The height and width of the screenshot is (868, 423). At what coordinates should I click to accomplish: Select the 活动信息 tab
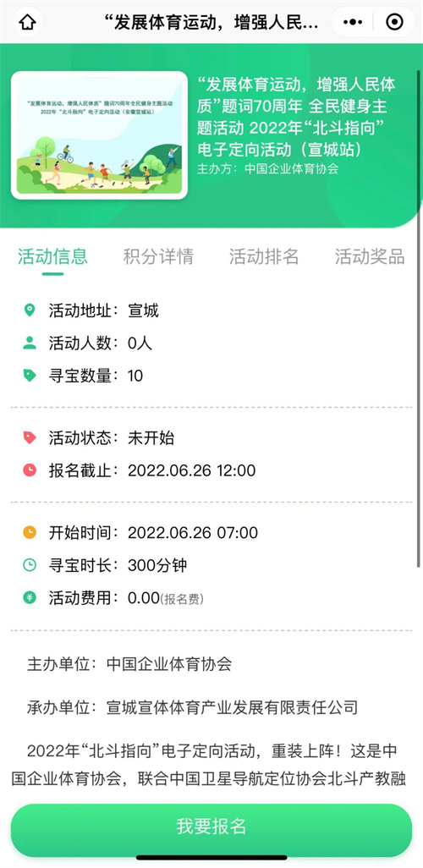pyautogui.click(x=52, y=256)
